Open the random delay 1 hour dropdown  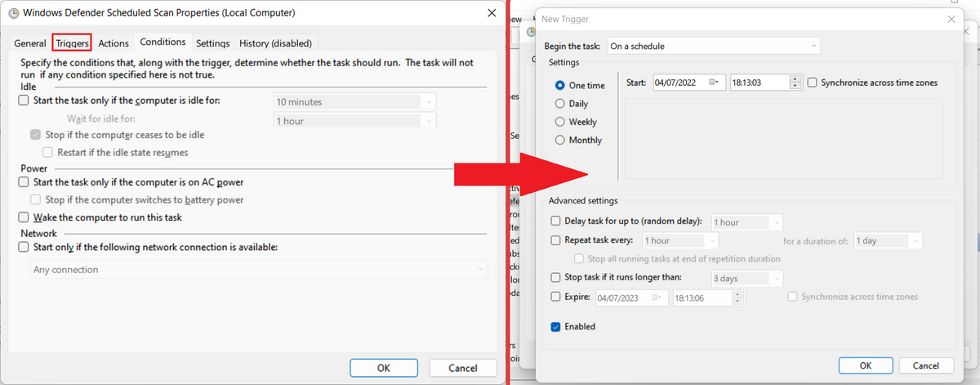[x=746, y=222]
